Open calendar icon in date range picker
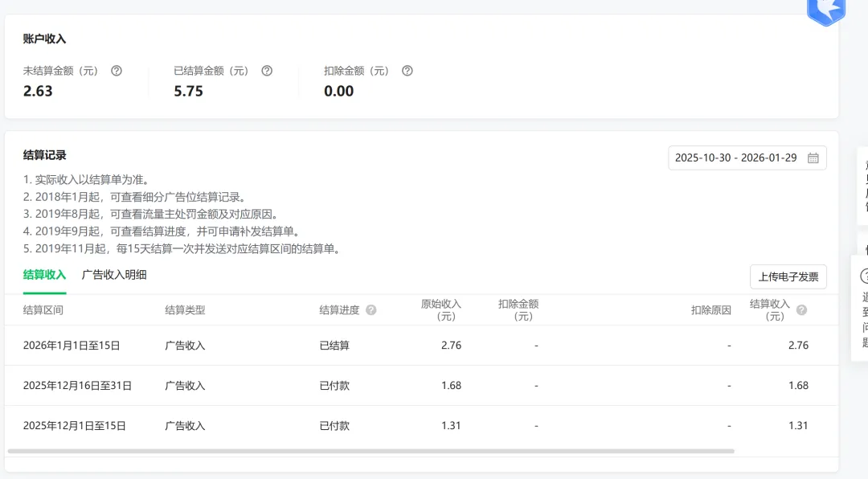Image resolution: width=868 pixels, height=479 pixels. point(813,158)
